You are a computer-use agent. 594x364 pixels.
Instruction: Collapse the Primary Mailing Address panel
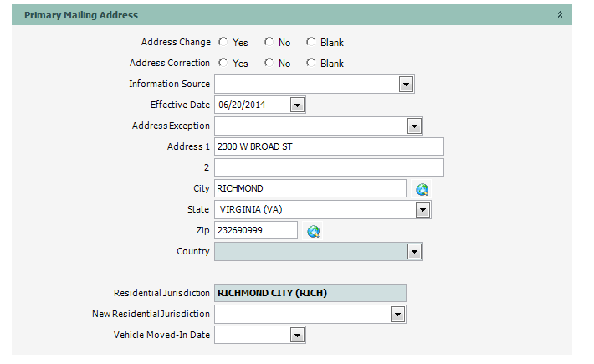click(x=560, y=15)
